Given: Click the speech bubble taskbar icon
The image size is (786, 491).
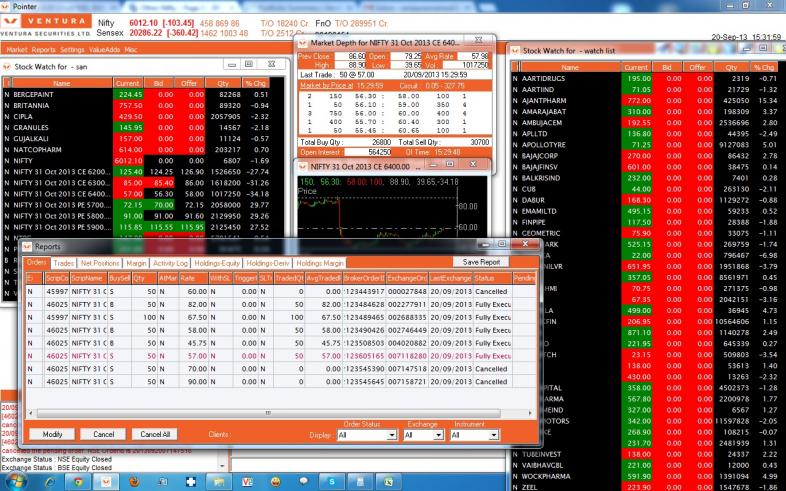Looking at the screenshot, I should coord(303,481).
